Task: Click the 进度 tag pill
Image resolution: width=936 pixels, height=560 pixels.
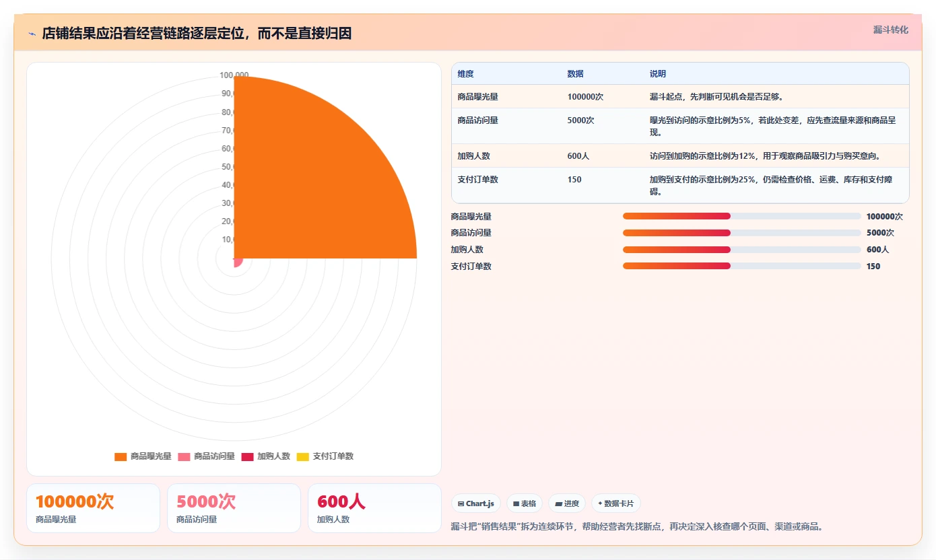Action: (x=567, y=503)
